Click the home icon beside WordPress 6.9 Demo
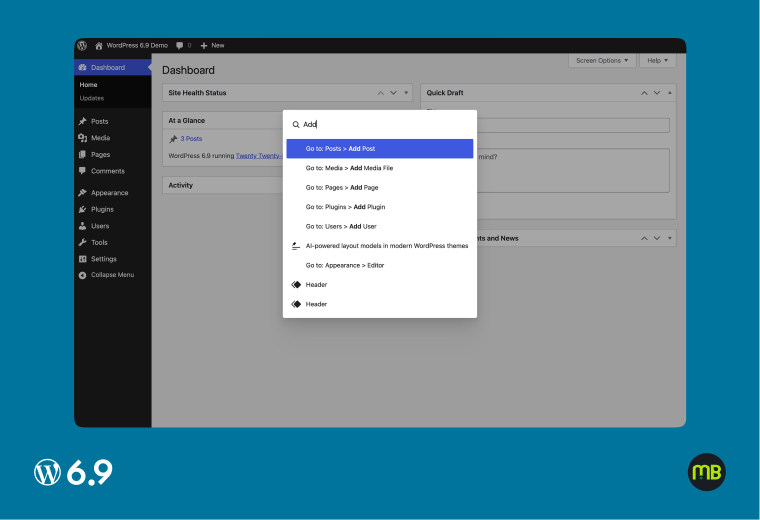 pos(99,45)
